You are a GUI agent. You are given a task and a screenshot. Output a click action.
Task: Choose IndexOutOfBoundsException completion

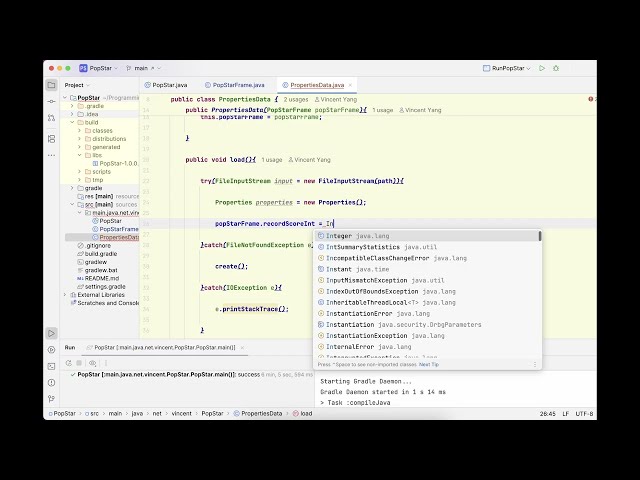[x=427, y=291]
